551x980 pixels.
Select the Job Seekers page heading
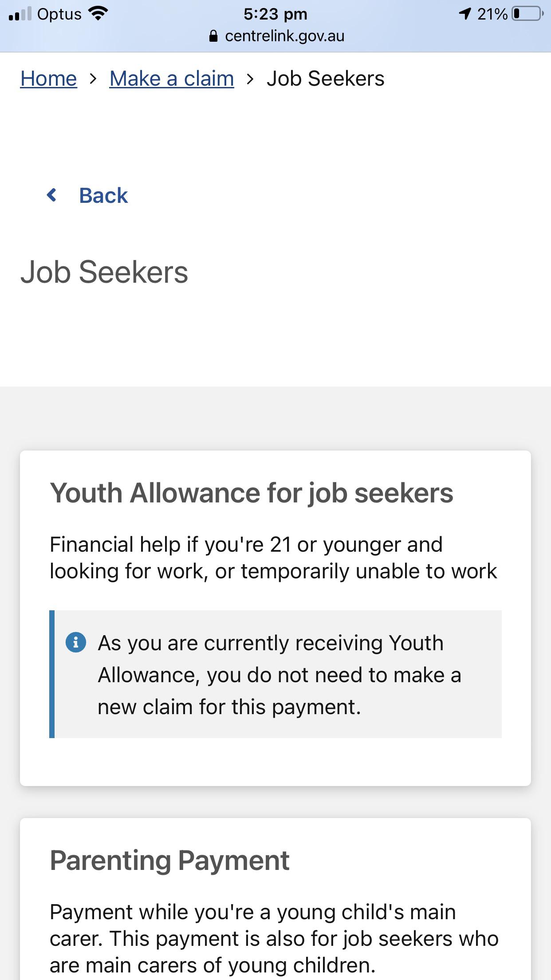click(x=104, y=272)
